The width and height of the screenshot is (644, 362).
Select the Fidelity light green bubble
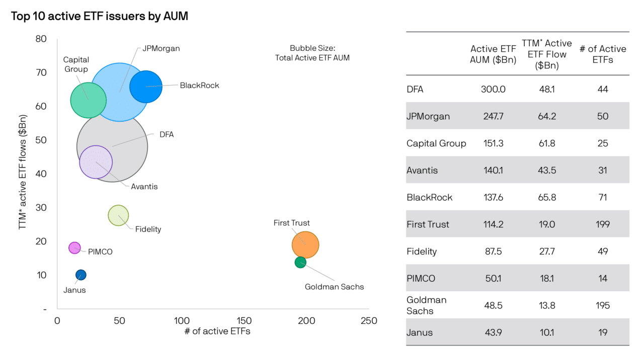(119, 216)
